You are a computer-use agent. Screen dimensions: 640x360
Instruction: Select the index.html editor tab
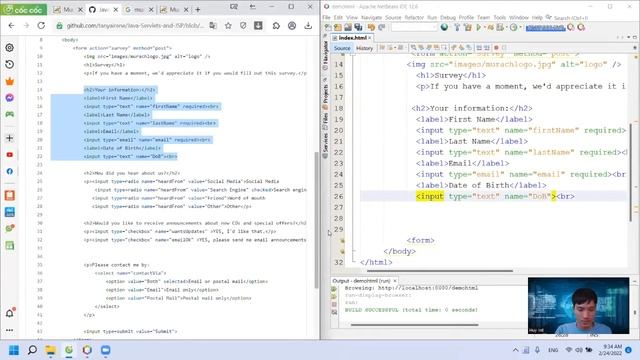tap(352, 38)
